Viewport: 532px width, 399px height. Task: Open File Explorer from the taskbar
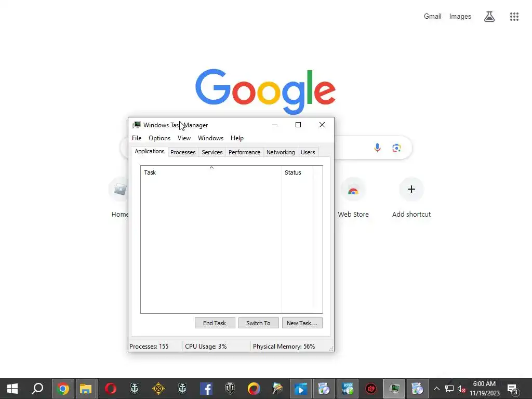pyautogui.click(x=86, y=389)
